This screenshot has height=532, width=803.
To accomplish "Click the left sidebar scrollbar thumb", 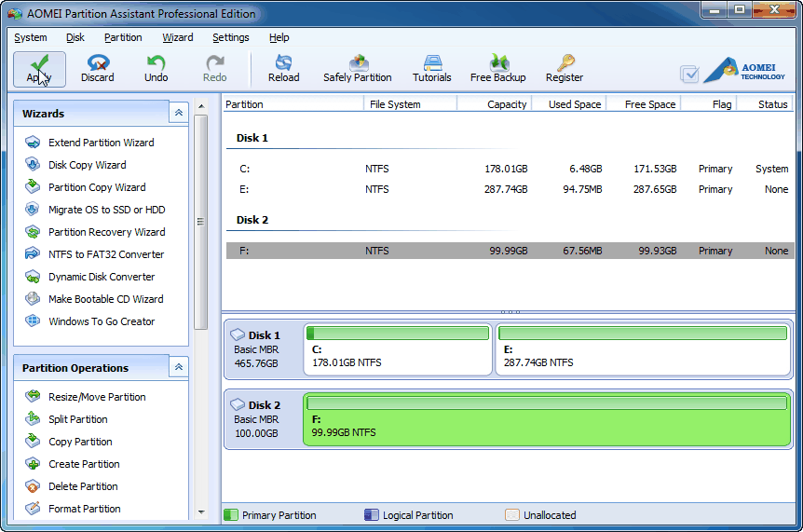I will click(201, 222).
